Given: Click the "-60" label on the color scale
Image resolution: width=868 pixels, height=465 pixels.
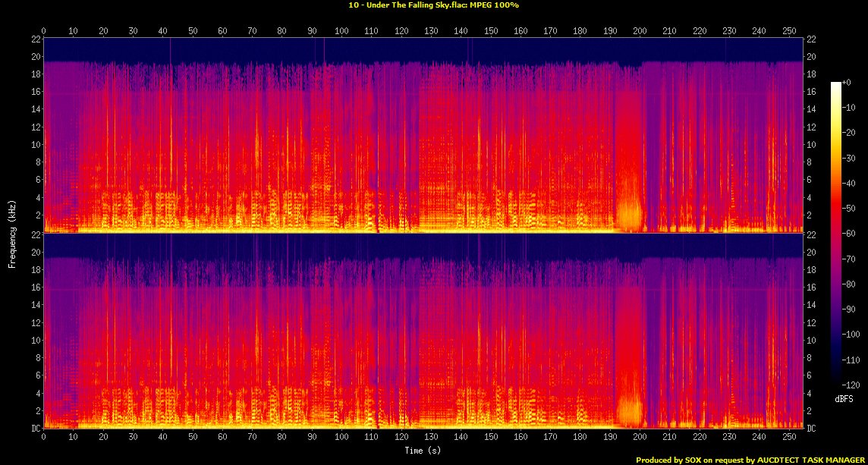Looking at the screenshot, I should click(x=851, y=234).
